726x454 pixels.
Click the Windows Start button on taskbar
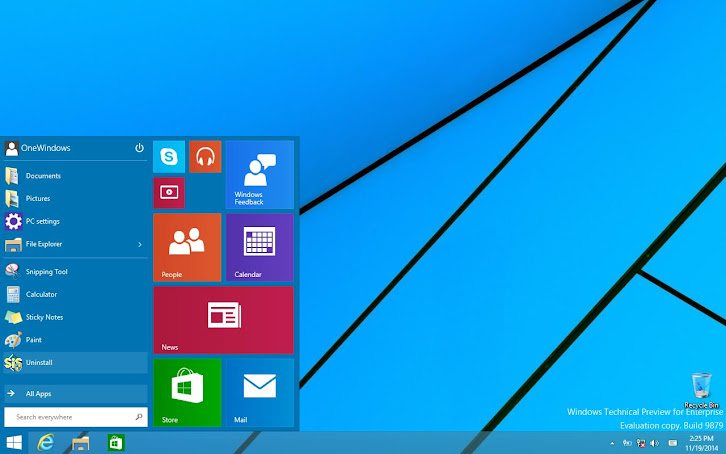coord(14,443)
